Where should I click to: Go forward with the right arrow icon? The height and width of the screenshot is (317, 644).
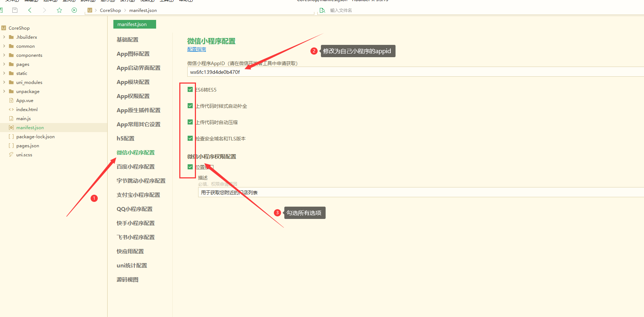45,10
